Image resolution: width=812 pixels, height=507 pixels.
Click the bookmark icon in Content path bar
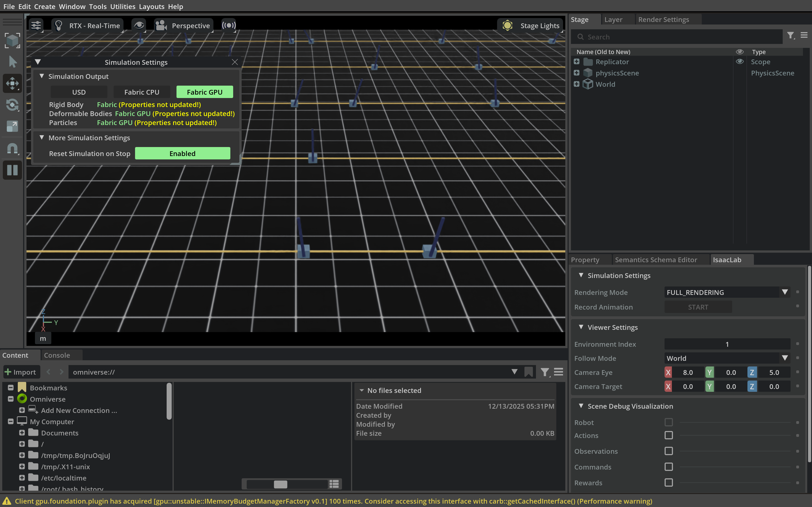[x=528, y=372]
